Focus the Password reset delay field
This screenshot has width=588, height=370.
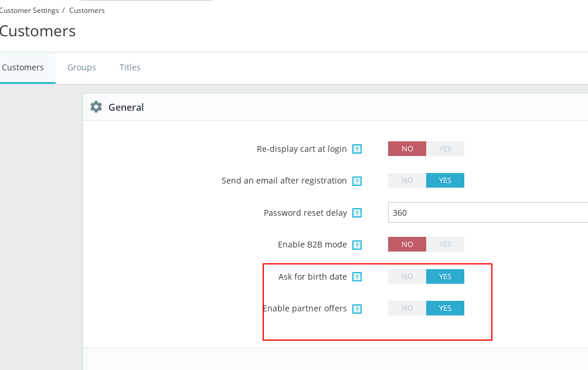point(488,213)
